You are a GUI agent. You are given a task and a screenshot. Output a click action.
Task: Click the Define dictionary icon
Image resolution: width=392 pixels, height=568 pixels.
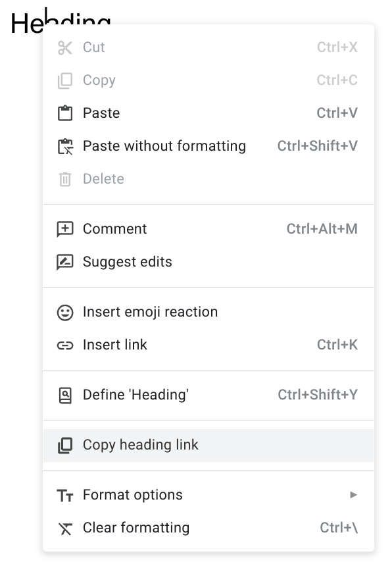(x=65, y=395)
